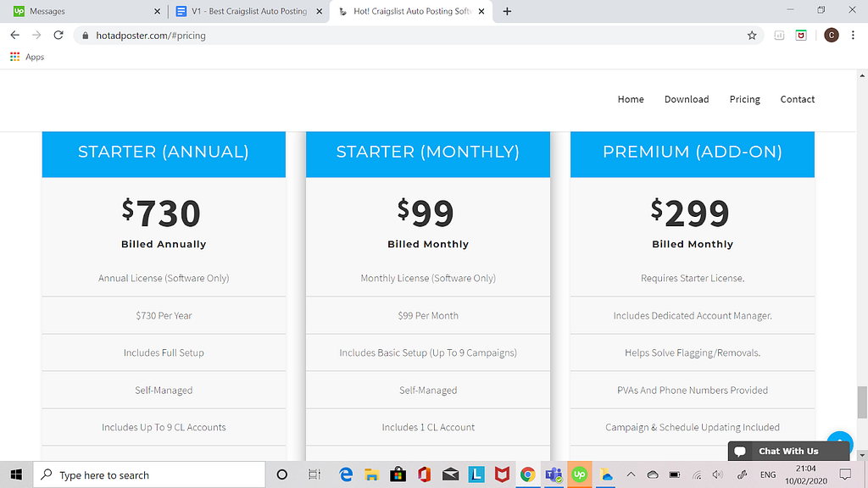The image size is (868, 488).
Task: Click 'Includes Basic Setup (Up To 9 Campaigns)'
Action: click(x=428, y=352)
